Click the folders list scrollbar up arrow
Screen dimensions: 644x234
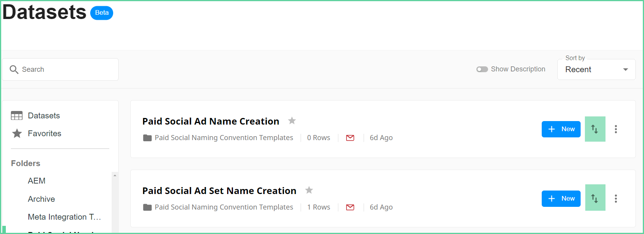[115, 175]
